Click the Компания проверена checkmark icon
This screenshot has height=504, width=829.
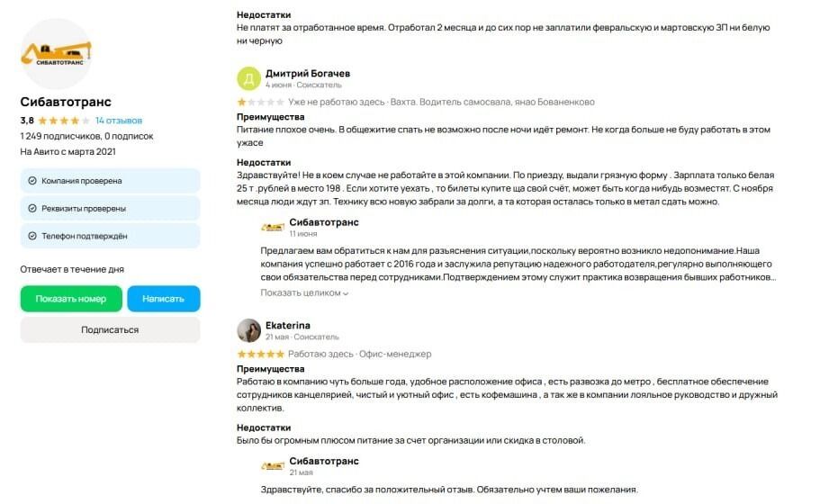pyautogui.click(x=32, y=181)
